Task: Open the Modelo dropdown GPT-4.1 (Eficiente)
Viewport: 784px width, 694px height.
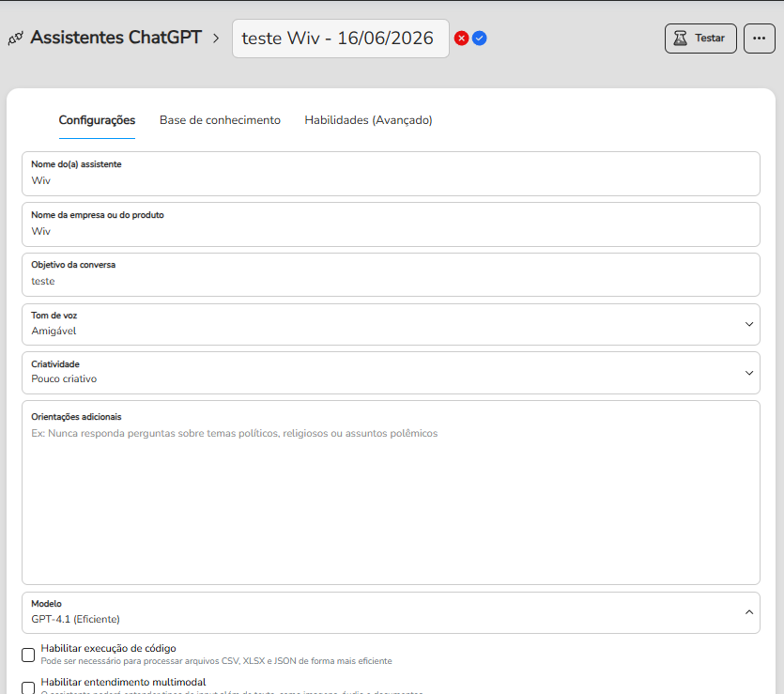Action: [391, 612]
